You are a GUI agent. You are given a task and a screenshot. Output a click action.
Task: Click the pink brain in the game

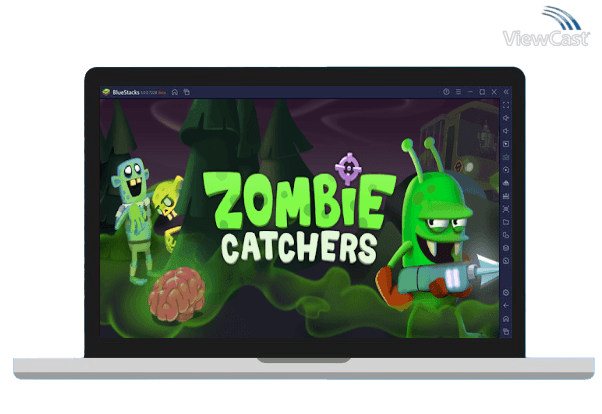click(177, 295)
